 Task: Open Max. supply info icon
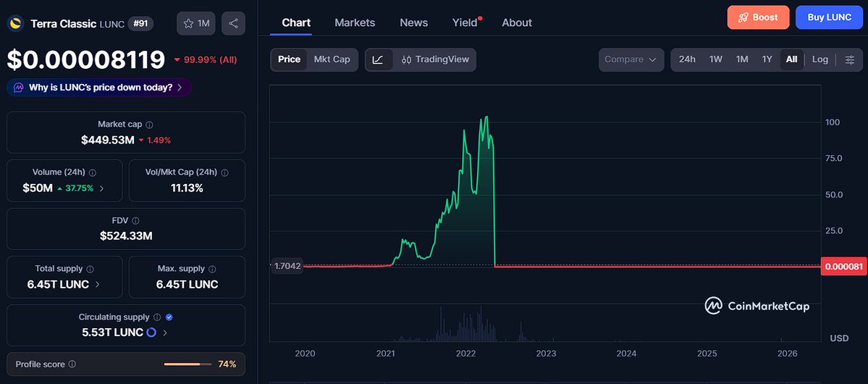(x=212, y=270)
